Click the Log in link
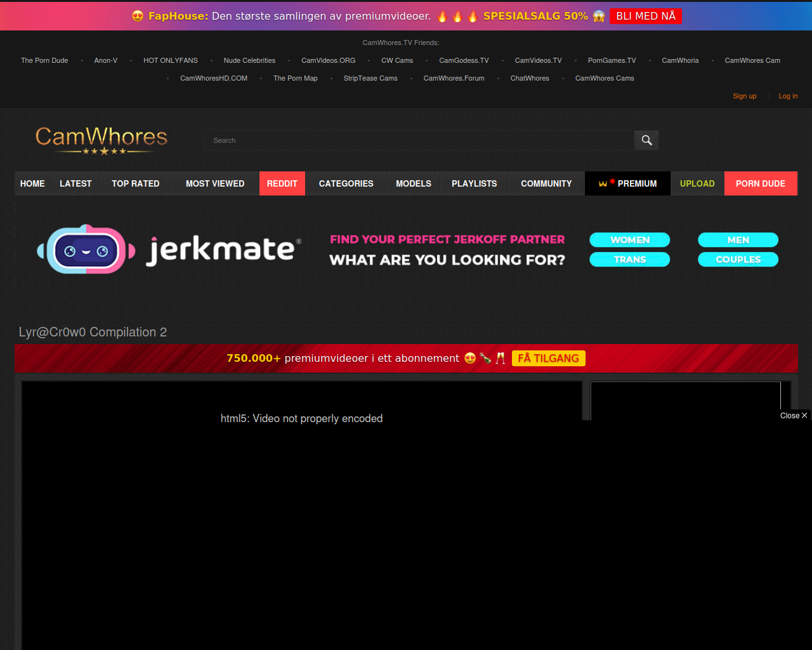The width and height of the screenshot is (812, 650). click(x=789, y=96)
